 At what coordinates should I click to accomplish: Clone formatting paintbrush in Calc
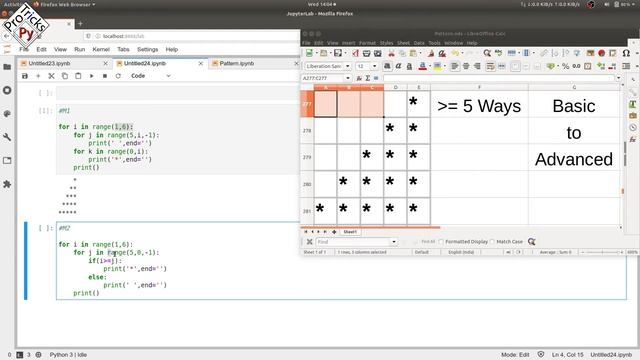coord(431,53)
